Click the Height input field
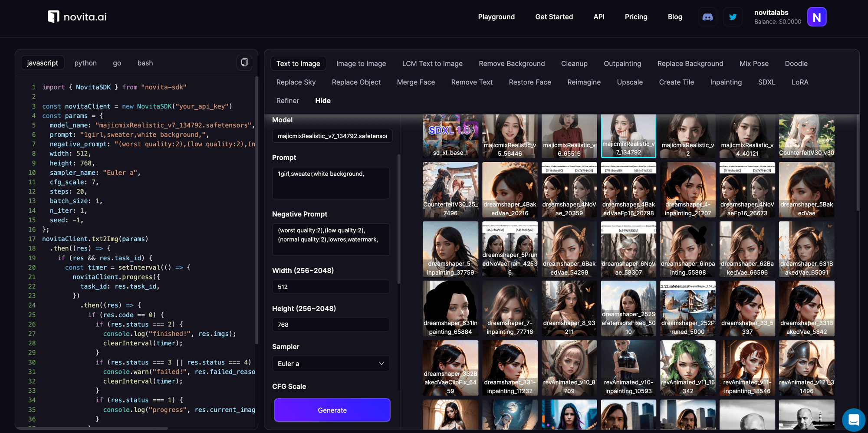The width and height of the screenshot is (868, 433). coord(331,325)
